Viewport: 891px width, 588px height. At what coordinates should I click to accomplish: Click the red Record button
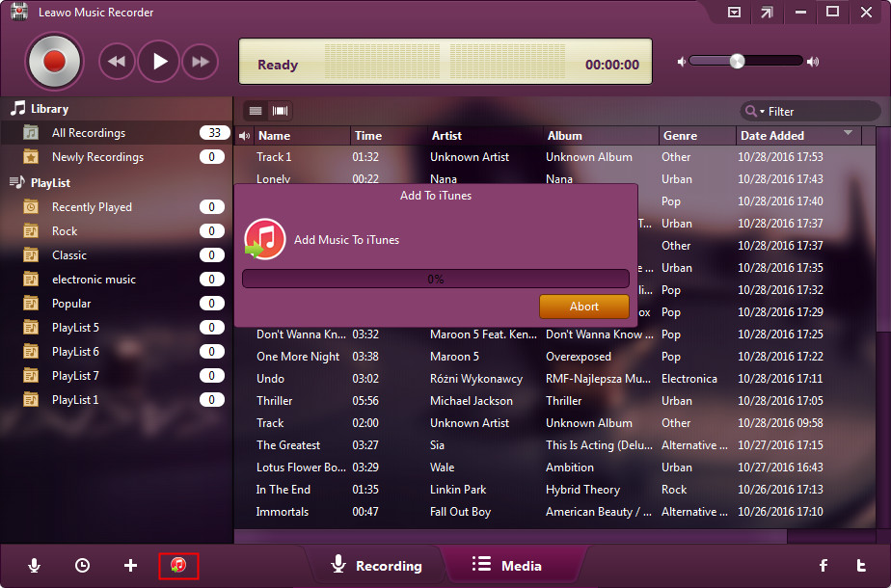coord(54,63)
